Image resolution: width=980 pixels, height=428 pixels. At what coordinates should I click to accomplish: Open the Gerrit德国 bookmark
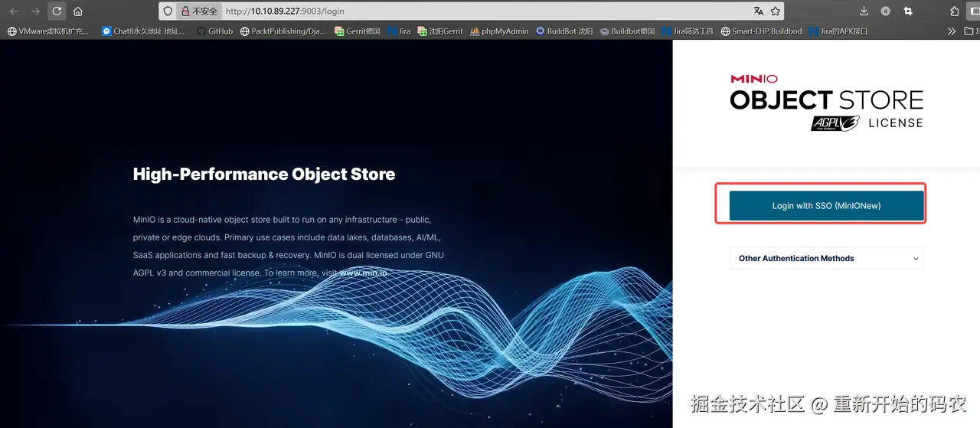[x=358, y=31]
